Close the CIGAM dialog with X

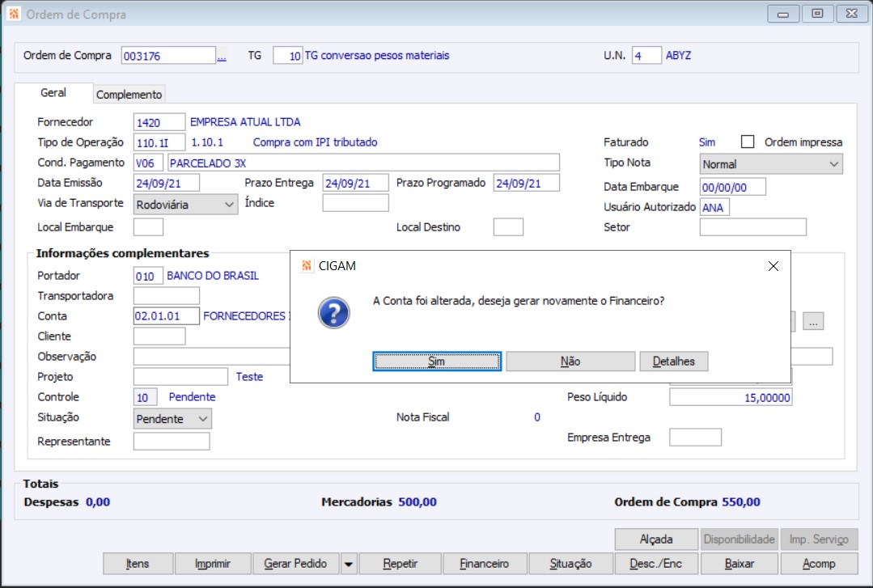[773, 266]
